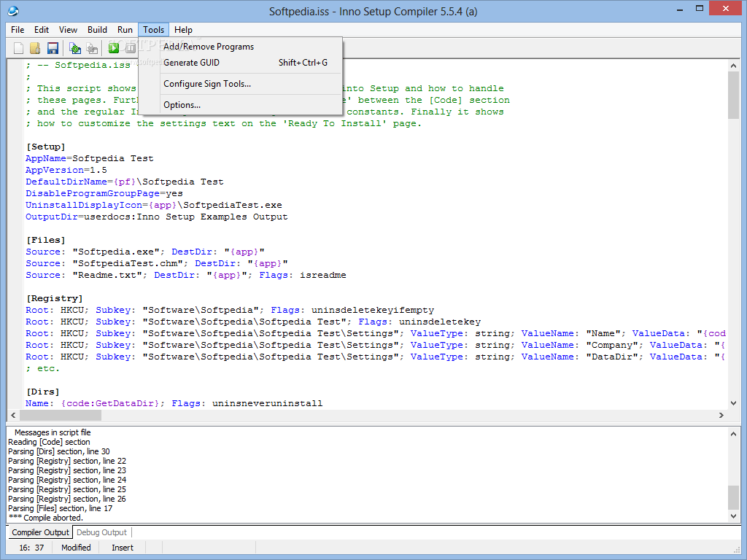Click the registry line with ValueName "DataDir"
This screenshot has height=560, width=747.
coord(376,357)
